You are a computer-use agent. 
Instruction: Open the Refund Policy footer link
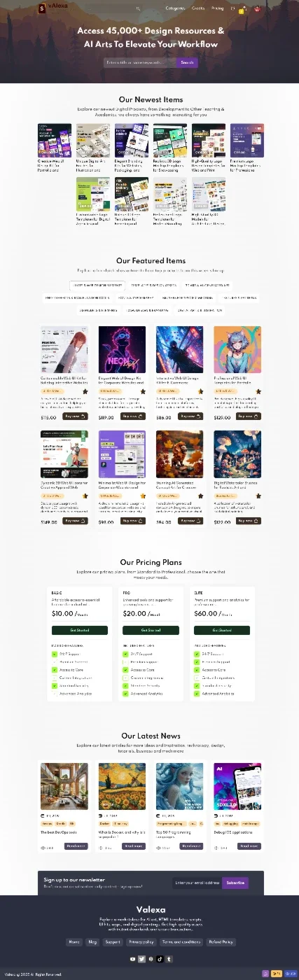click(221, 942)
